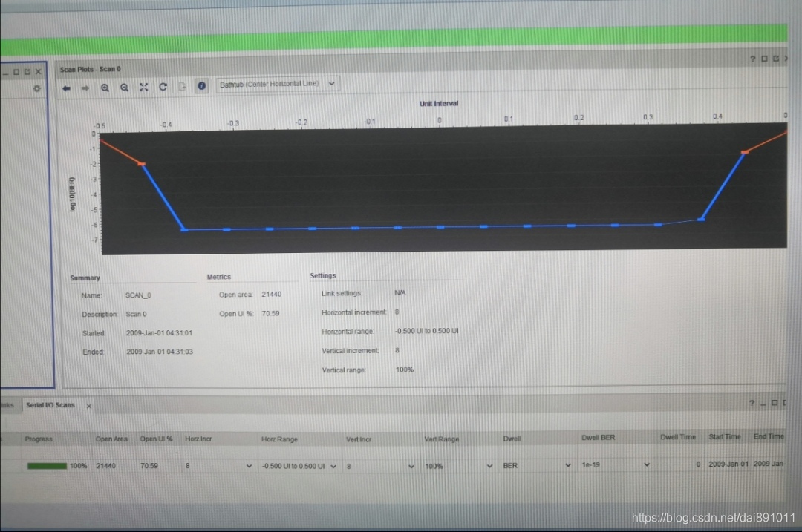Screen dimensions: 802x532
Task: Export the plot with the document icon
Action: [182, 86]
